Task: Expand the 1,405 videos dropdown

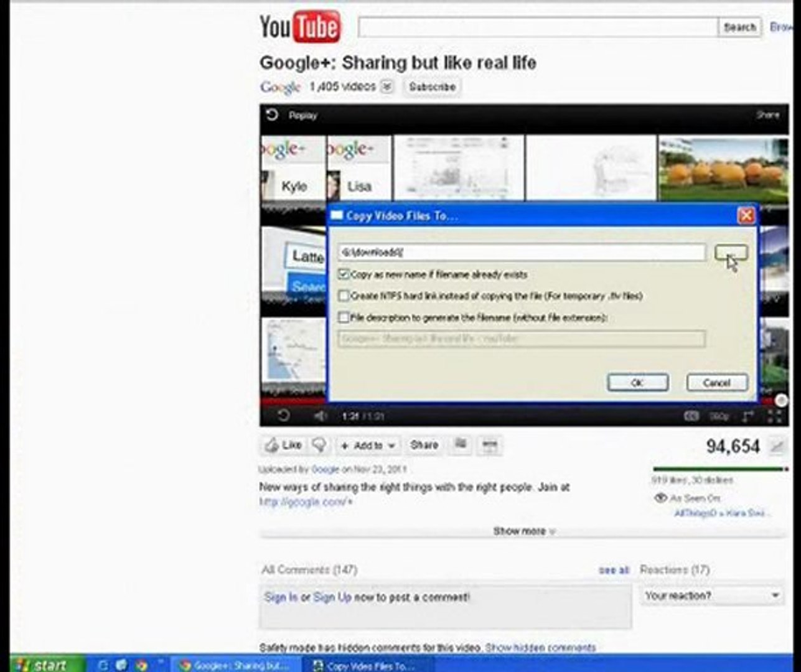Action: [x=386, y=86]
